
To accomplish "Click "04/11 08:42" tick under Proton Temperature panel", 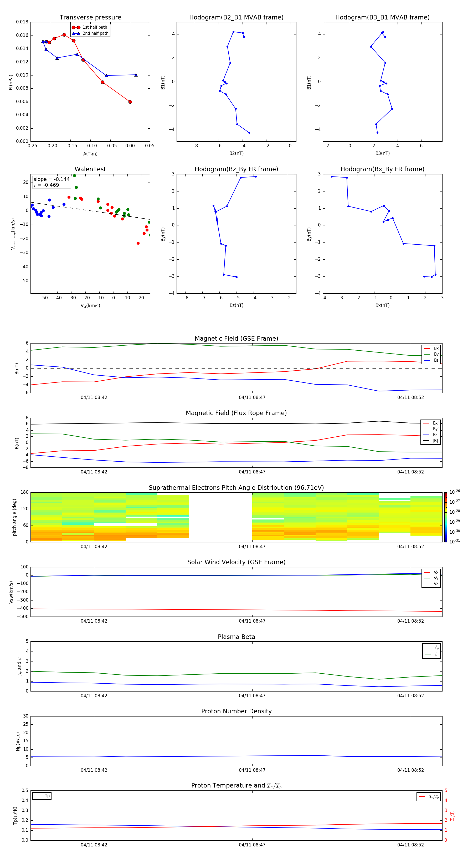I will [94, 845].
